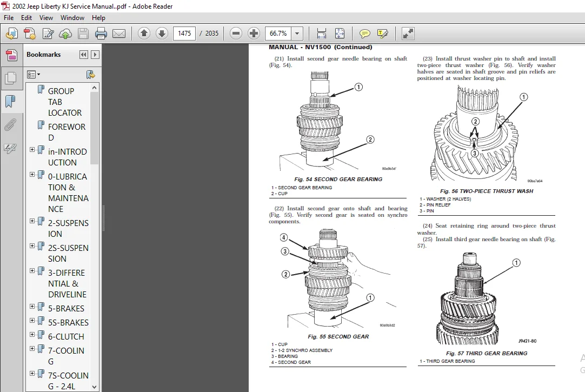The image size is (585, 392).
Task: Select the 6-CLUTCH bookmark label
Action: 66,336
